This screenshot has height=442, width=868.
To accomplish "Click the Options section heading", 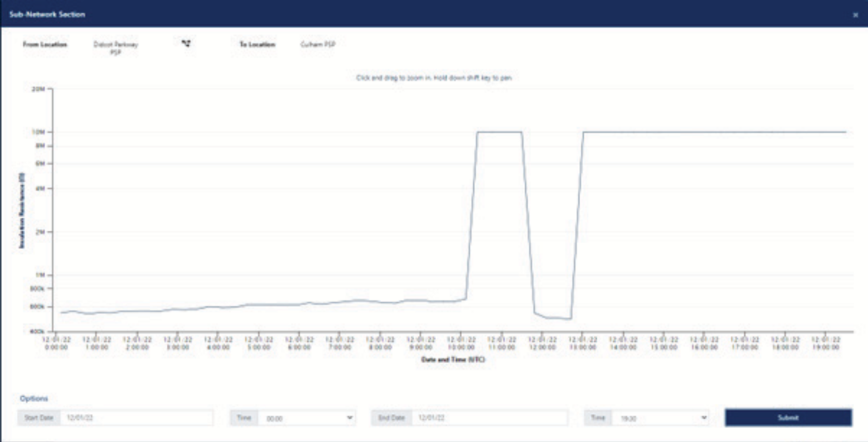I will pos(34,399).
